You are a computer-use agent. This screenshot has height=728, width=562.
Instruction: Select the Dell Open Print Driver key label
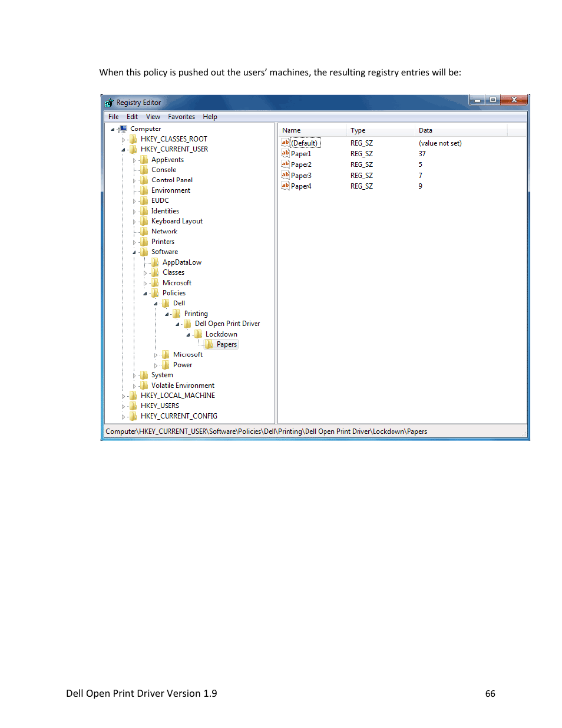227,324
